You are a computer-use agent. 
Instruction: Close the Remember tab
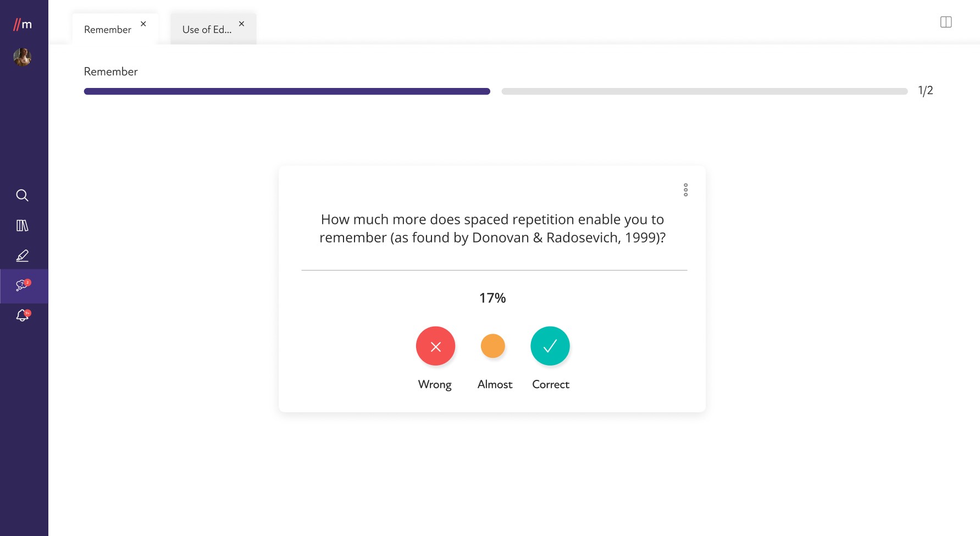(x=143, y=24)
